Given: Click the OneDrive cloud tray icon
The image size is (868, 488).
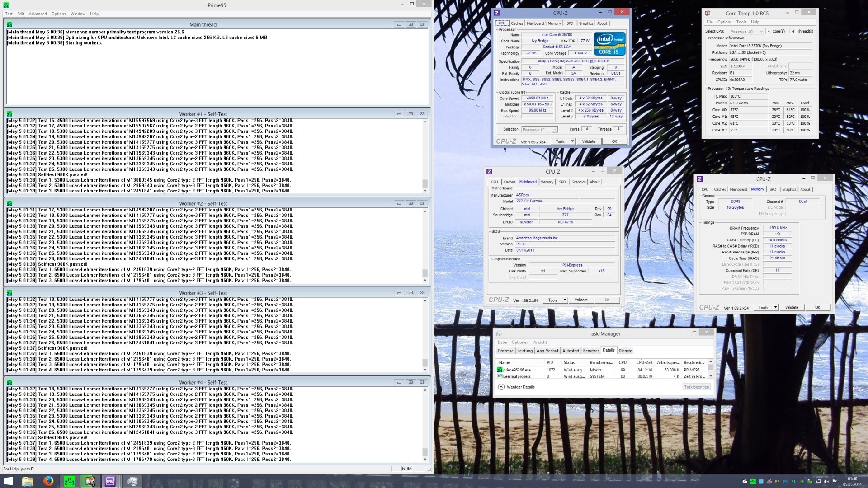Looking at the screenshot, I should 745,482.
